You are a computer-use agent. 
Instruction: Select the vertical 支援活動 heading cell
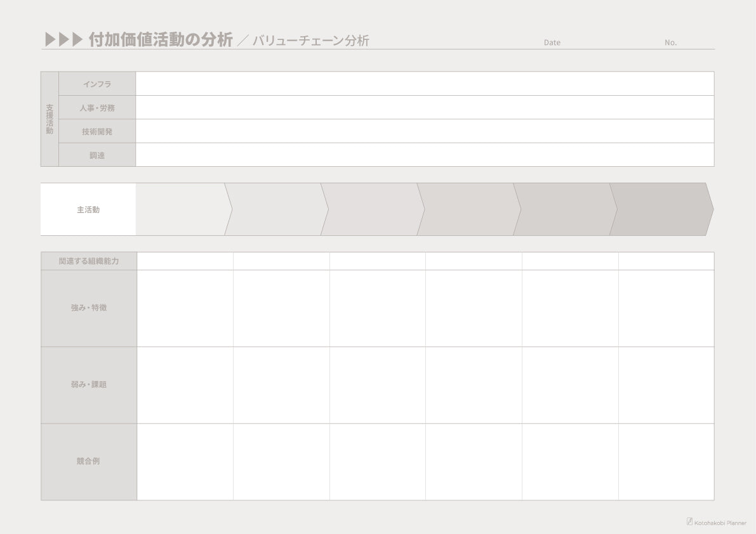50,119
